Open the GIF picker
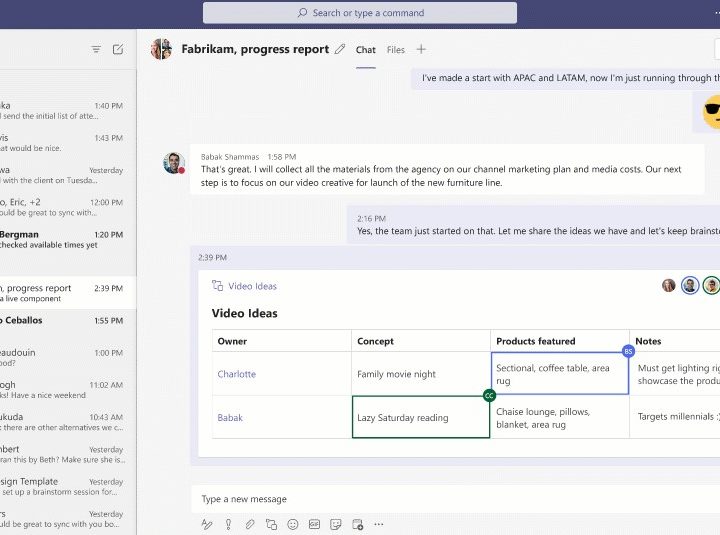The image size is (720, 535). pos(314,524)
